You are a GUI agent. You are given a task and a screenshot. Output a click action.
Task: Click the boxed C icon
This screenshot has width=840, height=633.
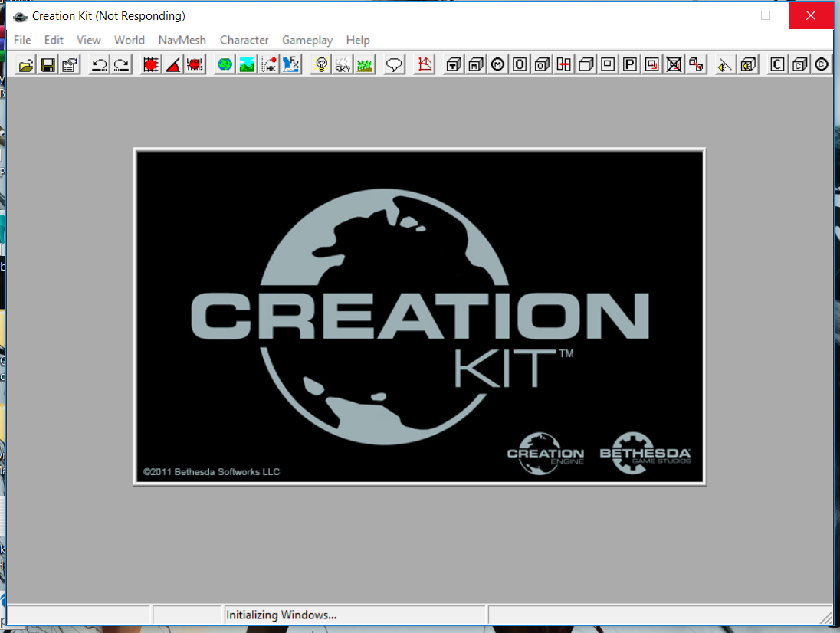click(777, 65)
